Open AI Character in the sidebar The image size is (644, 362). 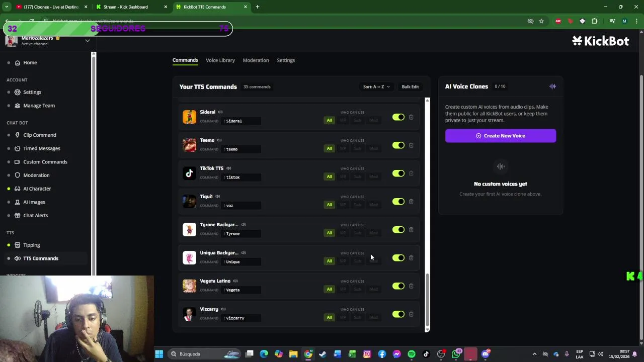pos(37,189)
